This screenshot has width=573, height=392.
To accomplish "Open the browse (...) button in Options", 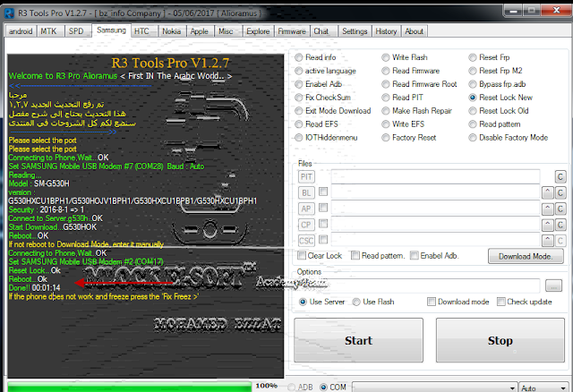I will pyautogui.click(x=553, y=285).
